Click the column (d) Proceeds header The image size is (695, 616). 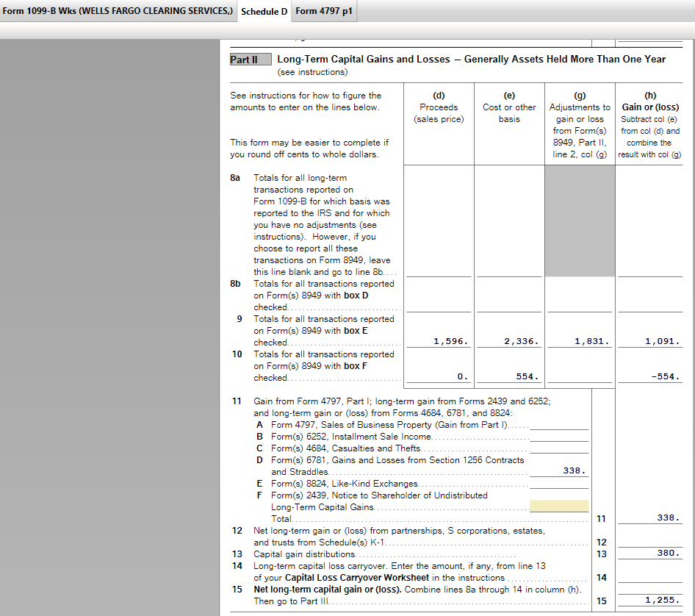(x=439, y=107)
